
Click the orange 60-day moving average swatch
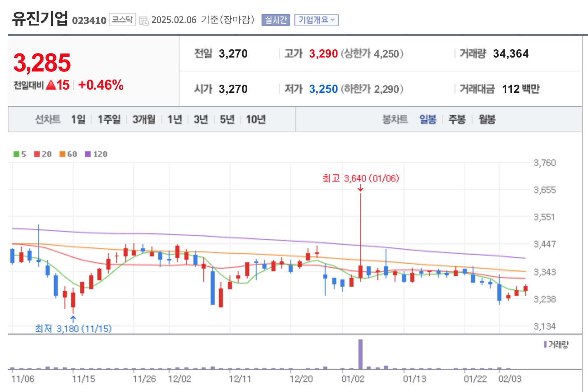[x=62, y=154]
